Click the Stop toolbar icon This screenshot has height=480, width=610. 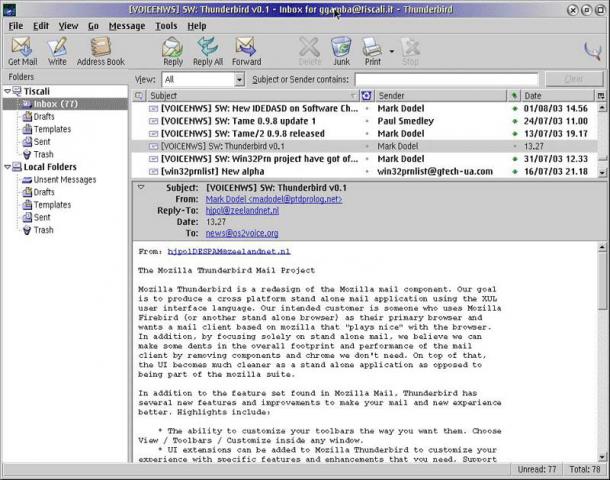coord(410,51)
